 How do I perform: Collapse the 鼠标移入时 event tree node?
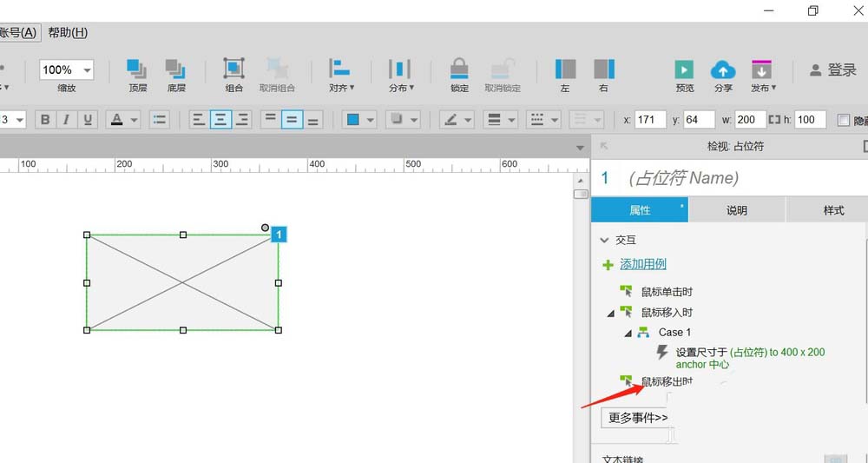[610, 314]
